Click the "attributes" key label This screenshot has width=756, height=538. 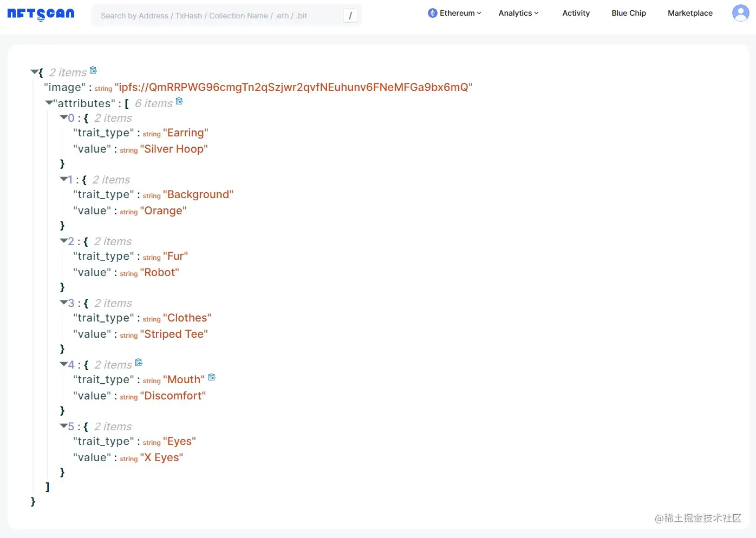coord(84,103)
